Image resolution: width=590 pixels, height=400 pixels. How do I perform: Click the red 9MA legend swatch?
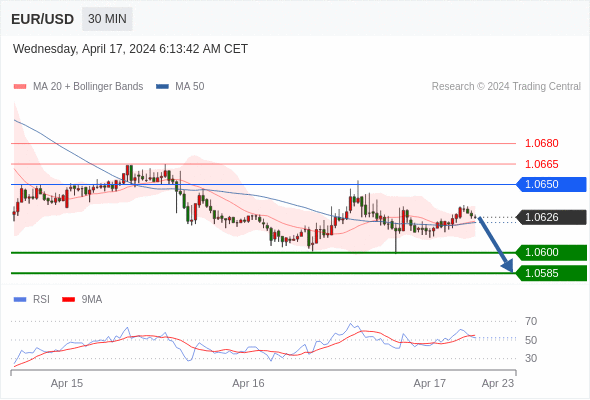[68, 300]
